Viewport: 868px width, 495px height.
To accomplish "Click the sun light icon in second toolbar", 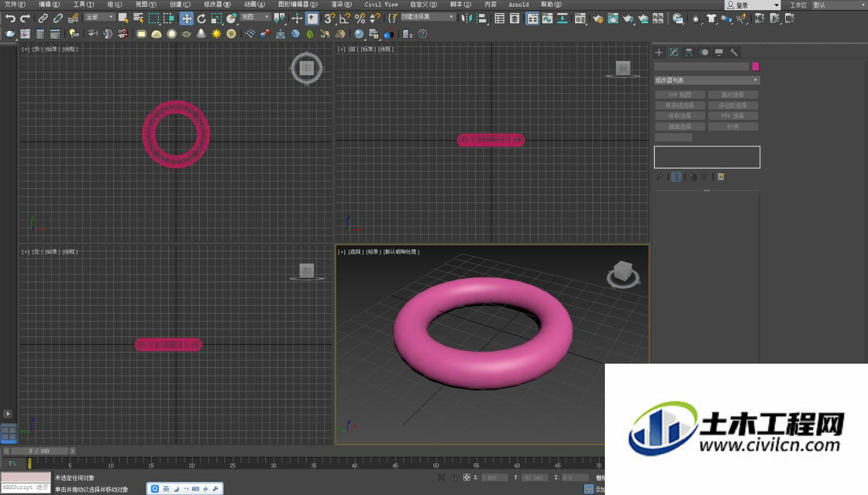I will coord(216,34).
